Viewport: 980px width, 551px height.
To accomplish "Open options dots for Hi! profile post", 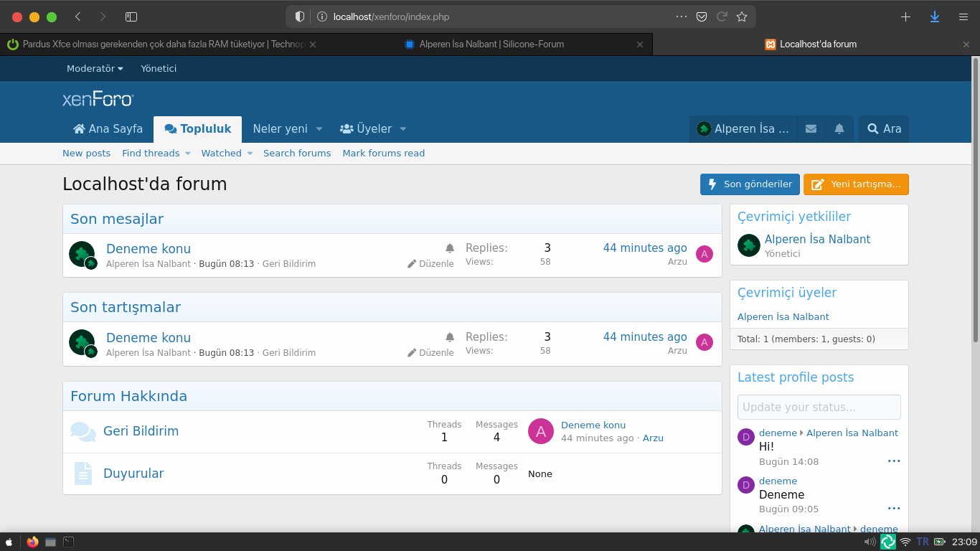I will tap(894, 461).
